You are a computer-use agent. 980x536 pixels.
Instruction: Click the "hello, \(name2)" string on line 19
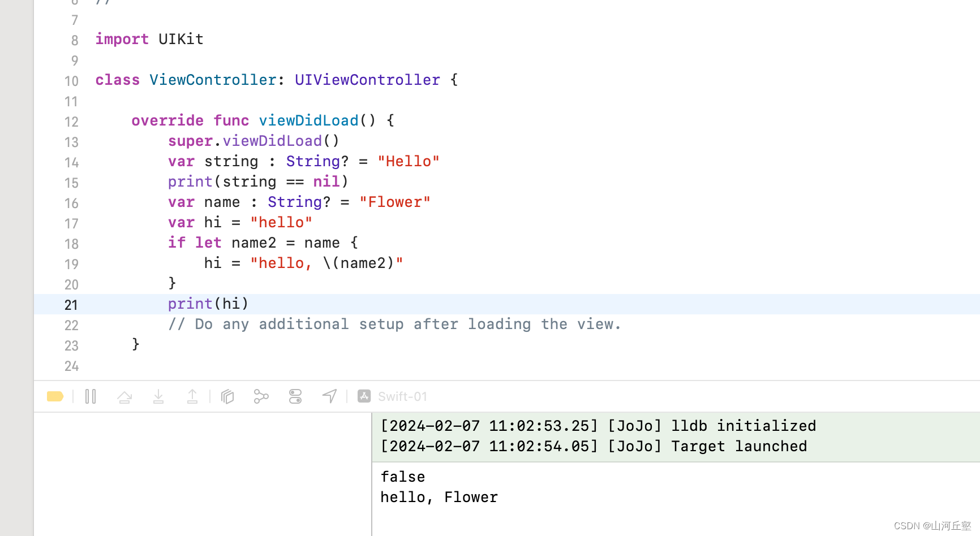click(x=326, y=263)
